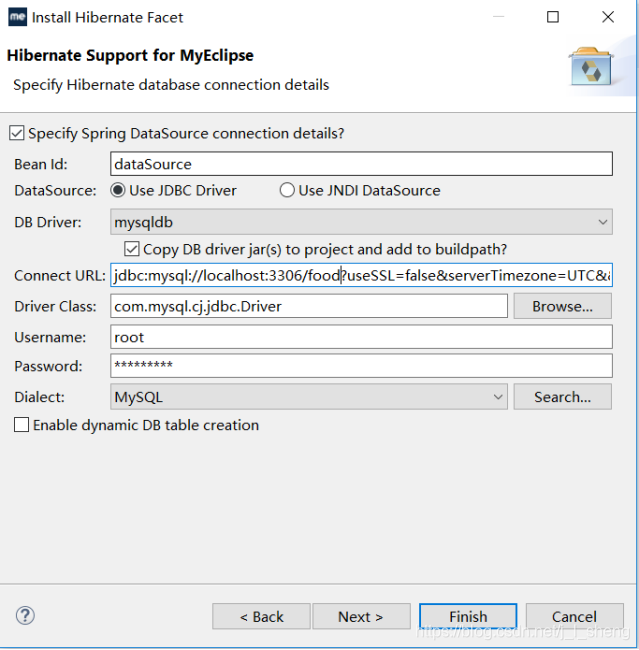
Task: Focus the Bean Id input field
Action: tap(361, 164)
